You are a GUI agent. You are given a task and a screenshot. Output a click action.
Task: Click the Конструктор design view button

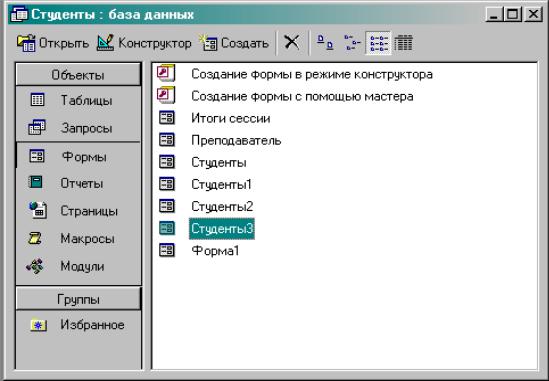(x=144, y=43)
